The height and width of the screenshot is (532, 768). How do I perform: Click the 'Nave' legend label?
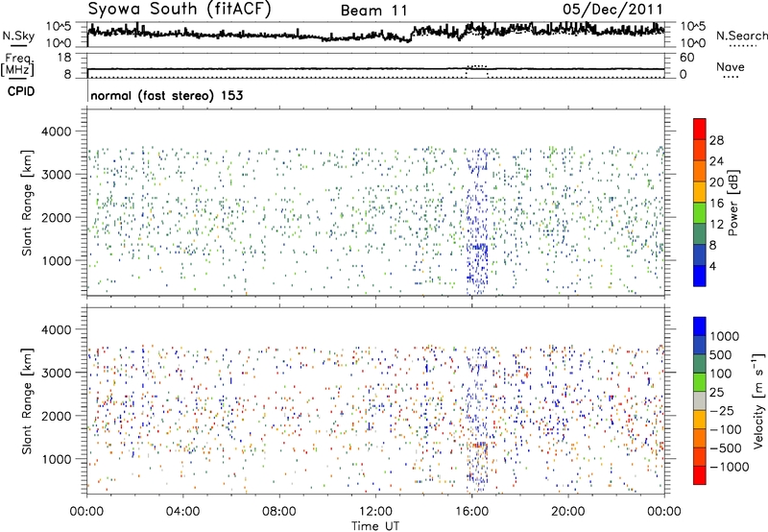click(731, 67)
